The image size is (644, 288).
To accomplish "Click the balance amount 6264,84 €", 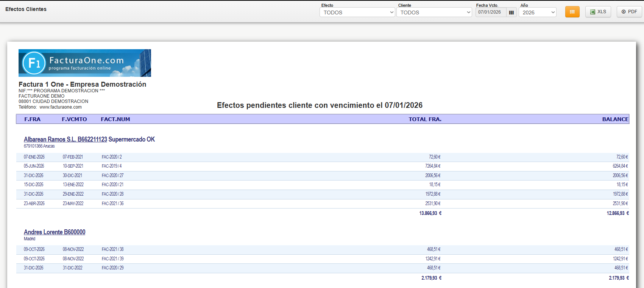I will point(620,166).
